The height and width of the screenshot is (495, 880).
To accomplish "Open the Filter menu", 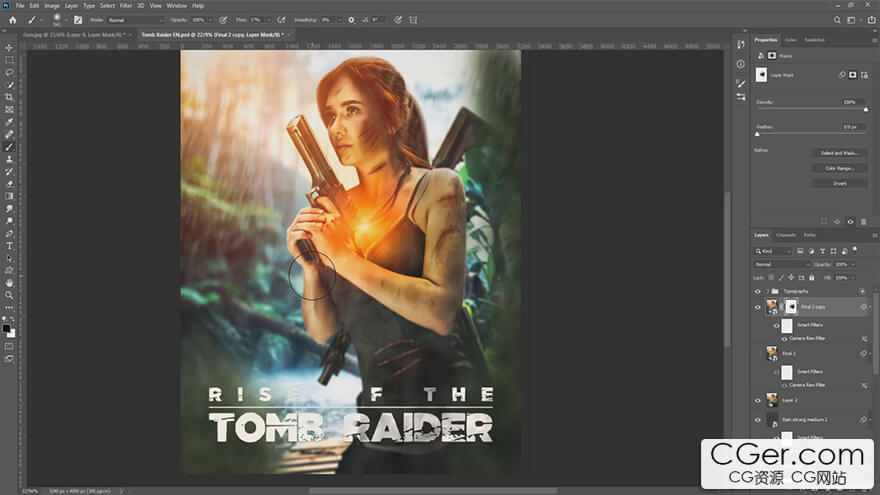I will point(126,5).
